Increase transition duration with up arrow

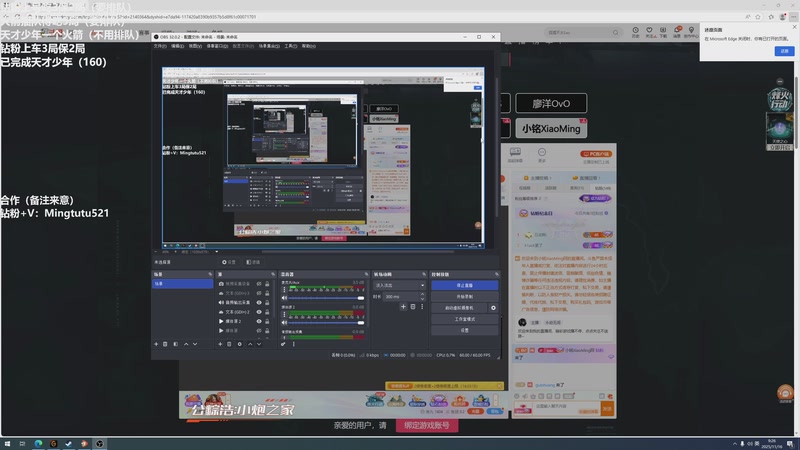tap(422, 294)
